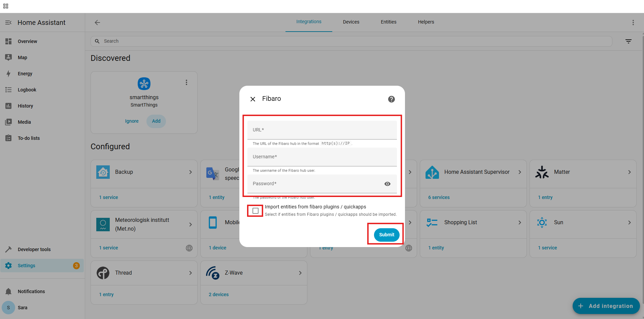
Task: Open Logbook from sidebar
Action: point(42,90)
